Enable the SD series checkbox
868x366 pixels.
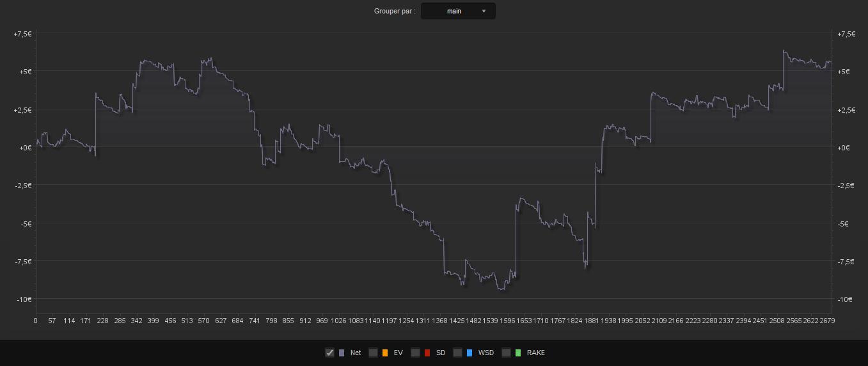coord(416,353)
